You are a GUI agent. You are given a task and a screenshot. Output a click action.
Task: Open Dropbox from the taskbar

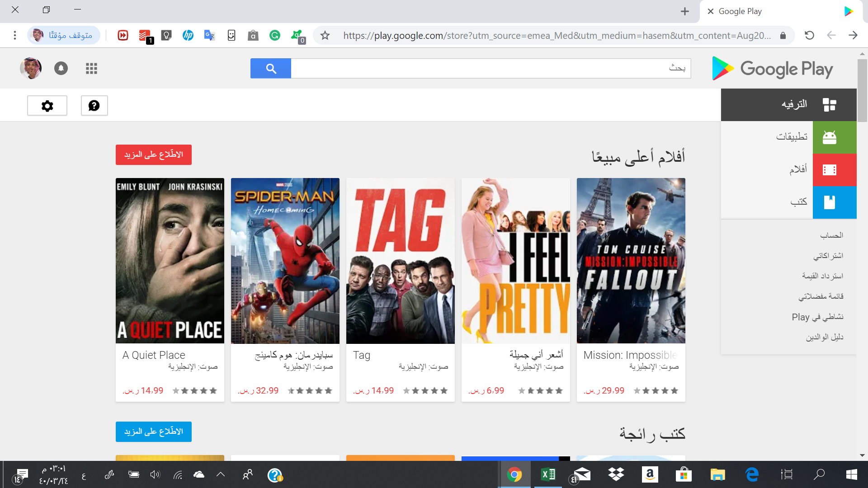[616, 474]
